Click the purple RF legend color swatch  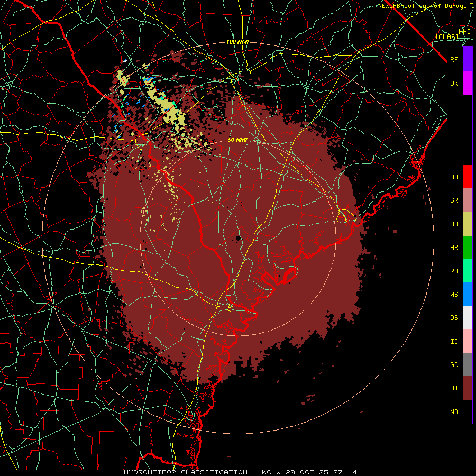click(x=467, y=59)
